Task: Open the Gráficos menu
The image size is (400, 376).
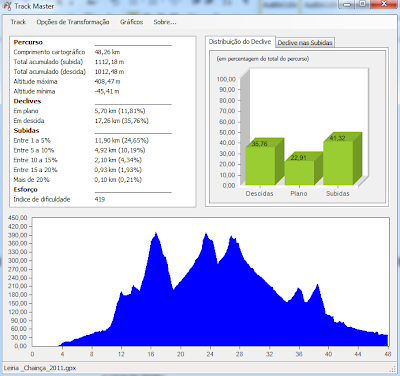Action: click(131, 22)
